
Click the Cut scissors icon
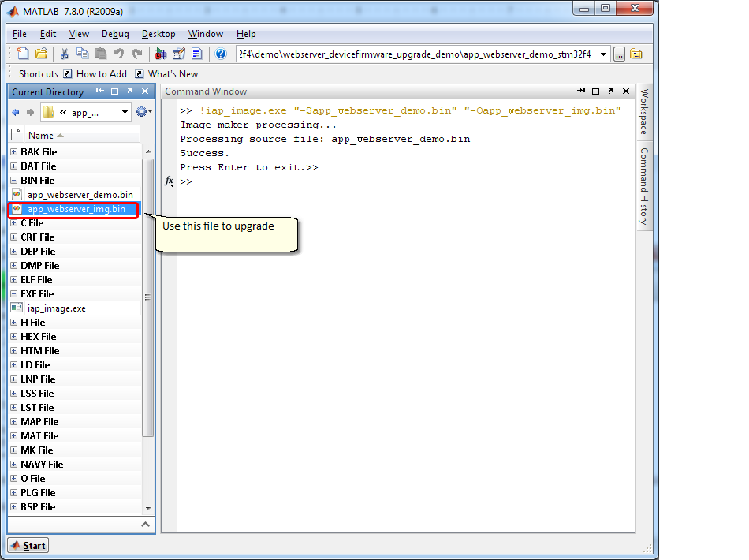click(64, 54)
